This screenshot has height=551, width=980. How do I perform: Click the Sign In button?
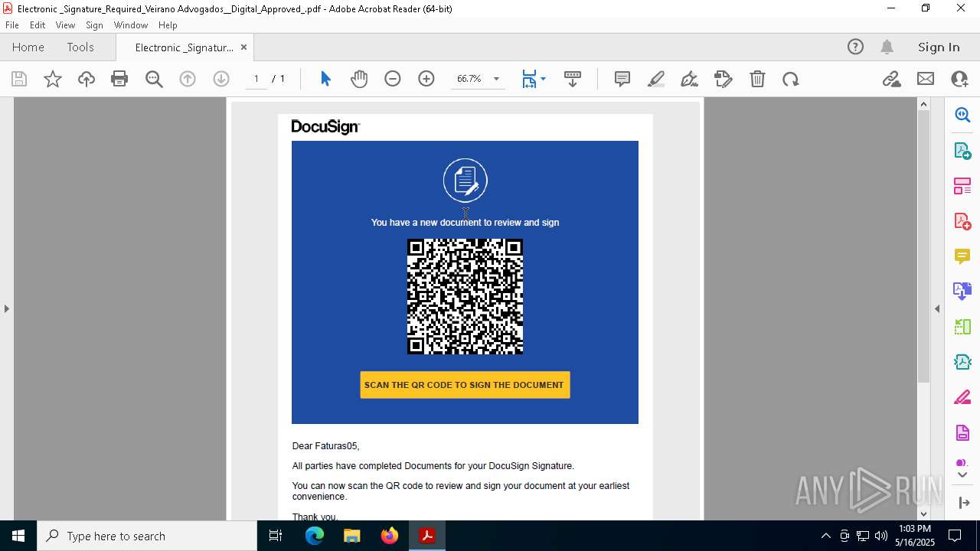tap(939, 47)
